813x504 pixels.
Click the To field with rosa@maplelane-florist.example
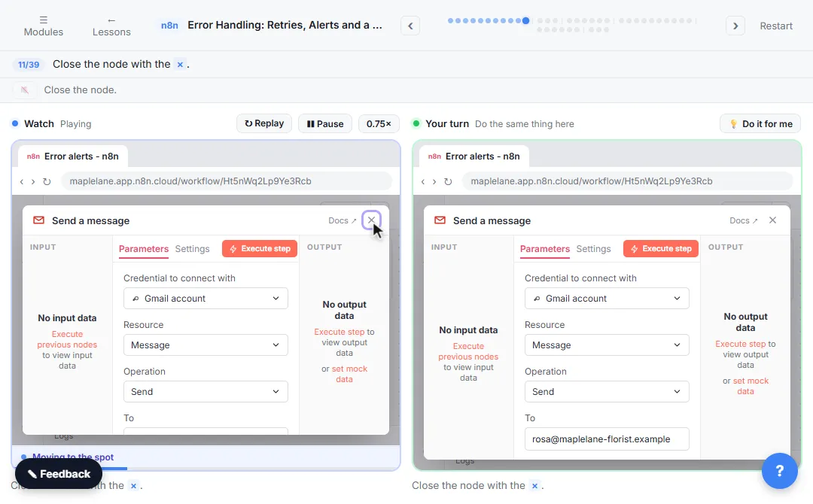[x=607, y=439]
